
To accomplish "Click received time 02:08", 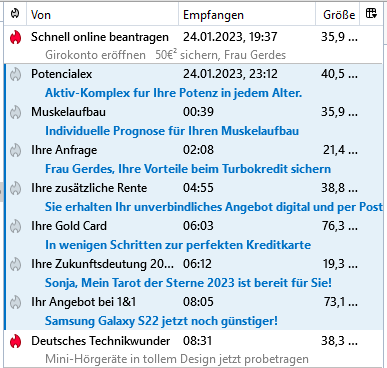I will click(198, 150).
